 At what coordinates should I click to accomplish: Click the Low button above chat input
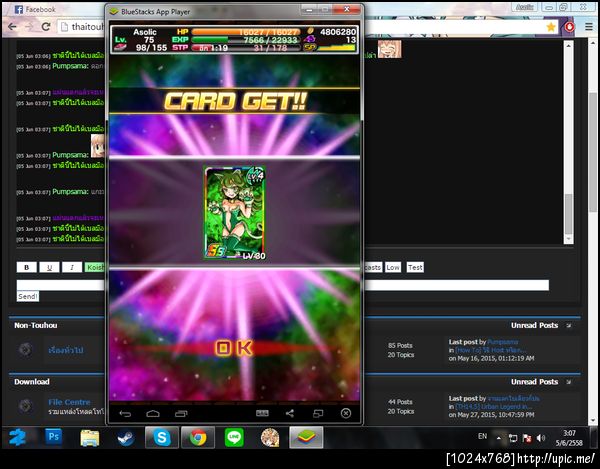[393, 267]
